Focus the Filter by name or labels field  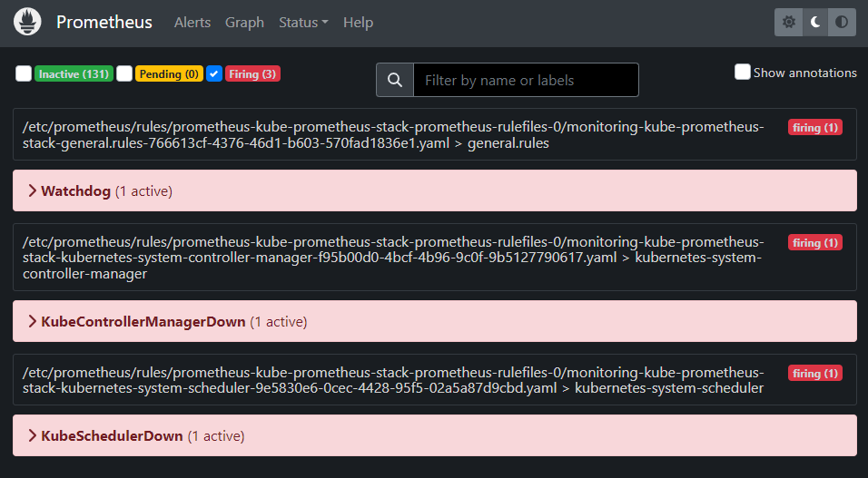(x=526, y=80)
